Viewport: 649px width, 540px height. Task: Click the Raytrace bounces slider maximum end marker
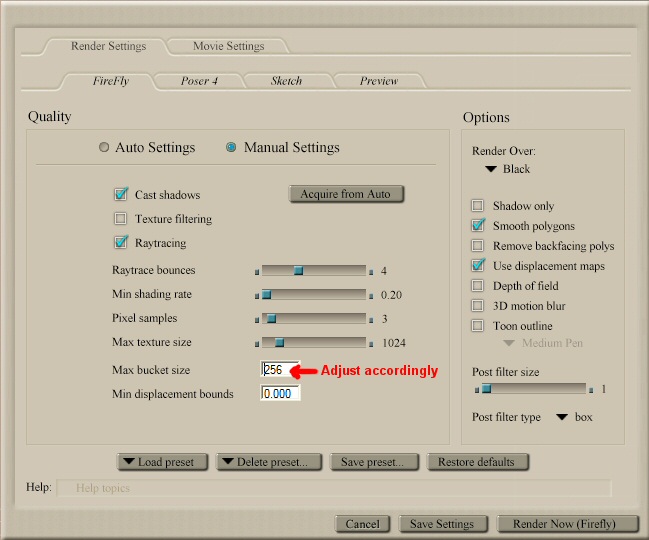tap(371, 272)
